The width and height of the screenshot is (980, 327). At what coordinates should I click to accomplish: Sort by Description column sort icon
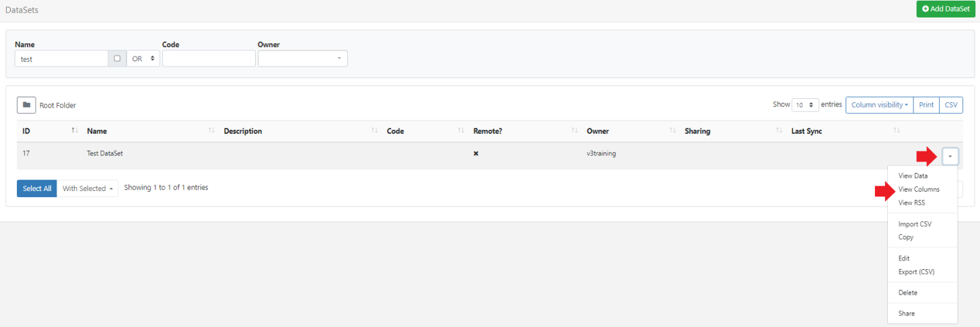[374, 131]
